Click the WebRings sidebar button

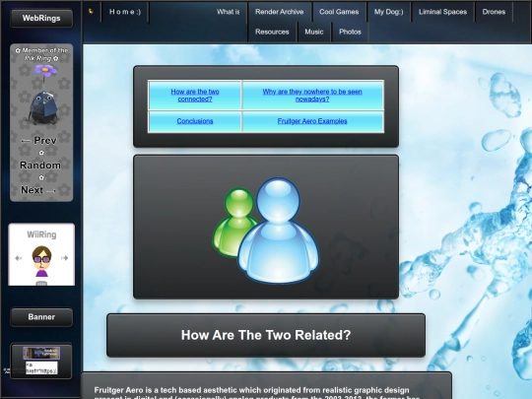[41, 18]
